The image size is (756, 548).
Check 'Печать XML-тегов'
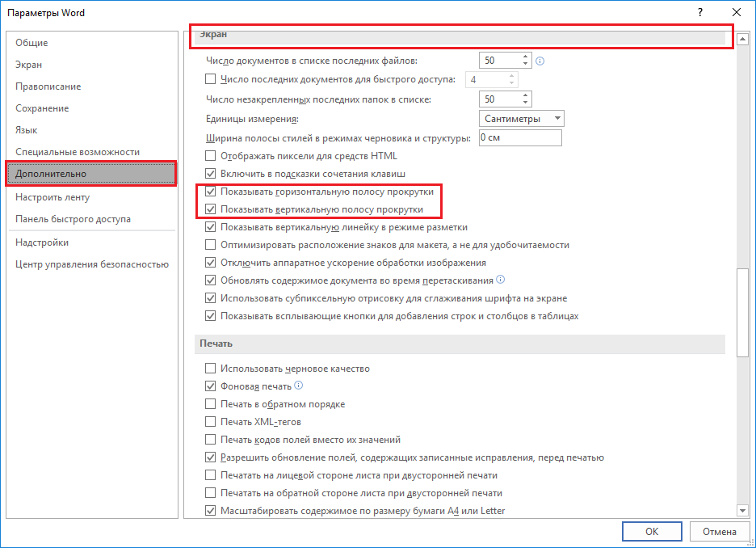tap(210, 422)
